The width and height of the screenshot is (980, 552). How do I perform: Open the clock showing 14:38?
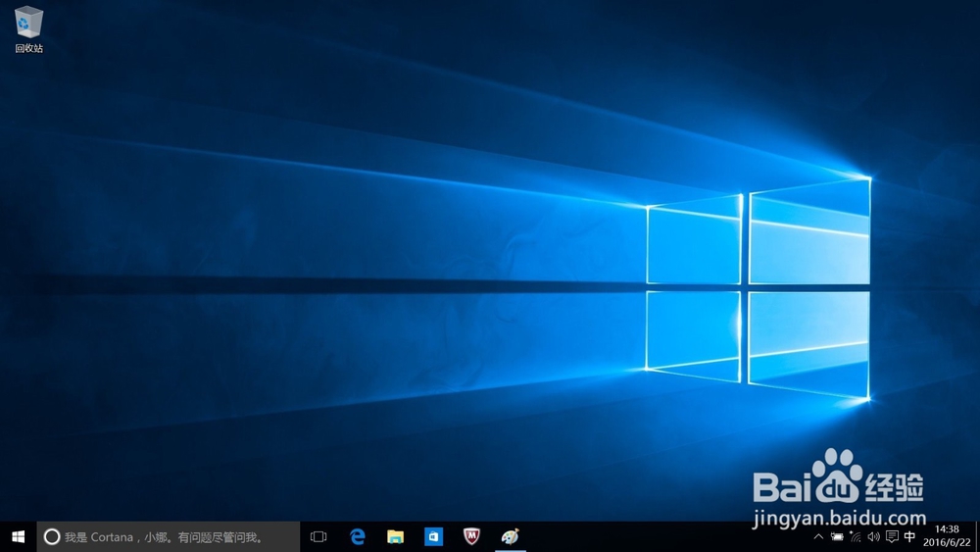[947, 536]
